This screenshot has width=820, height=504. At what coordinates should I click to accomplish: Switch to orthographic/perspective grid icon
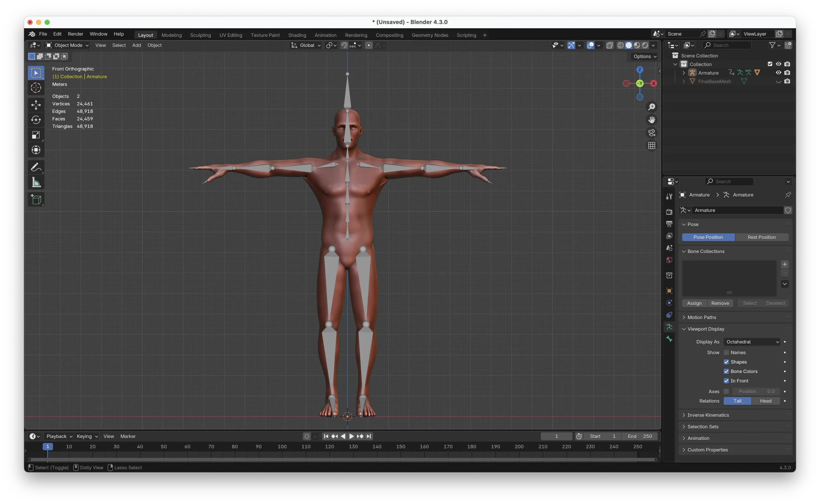(x=651, y=146)
